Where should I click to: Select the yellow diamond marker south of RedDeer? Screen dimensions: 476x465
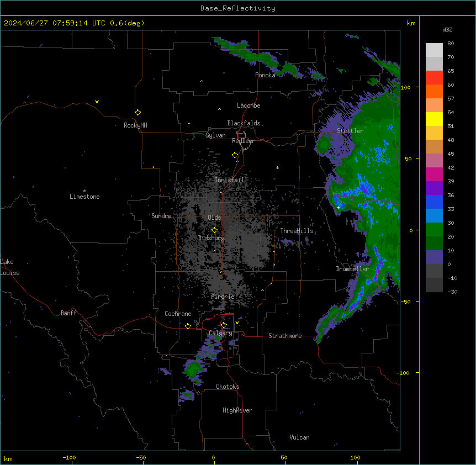(x=235, y=155)
